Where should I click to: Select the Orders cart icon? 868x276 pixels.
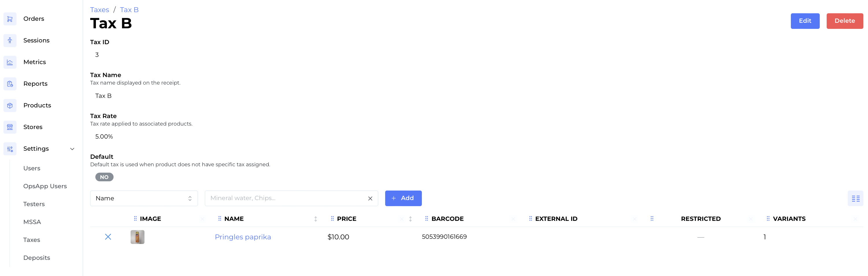[x=10, y=19]
